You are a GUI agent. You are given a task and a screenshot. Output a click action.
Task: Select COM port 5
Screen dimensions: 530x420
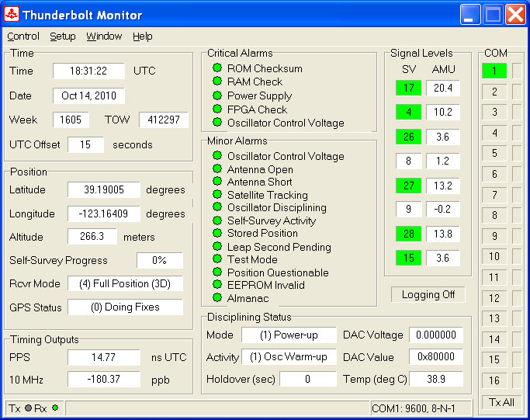[x=494, y=153]
